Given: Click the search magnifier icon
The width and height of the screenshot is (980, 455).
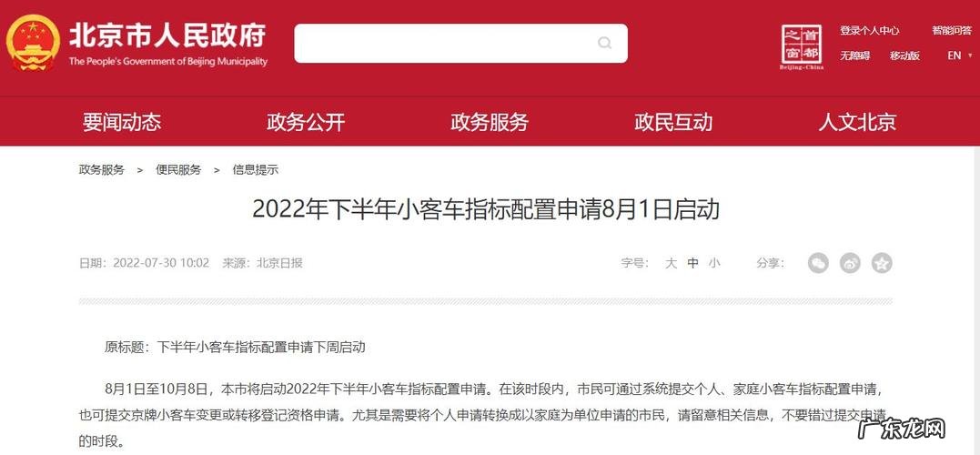Looking at the screenshot, I should point(604,43).
